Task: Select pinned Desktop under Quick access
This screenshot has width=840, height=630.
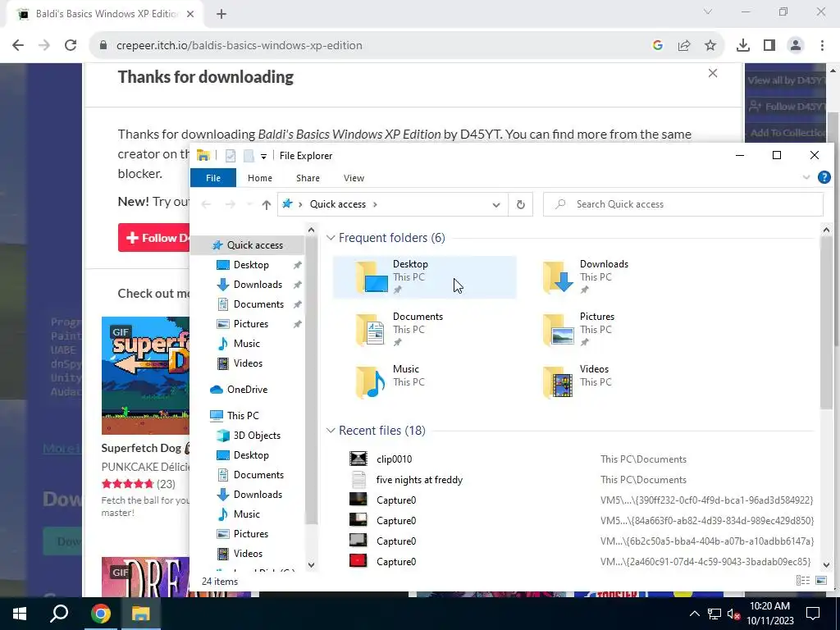Action: coord(251,265)
